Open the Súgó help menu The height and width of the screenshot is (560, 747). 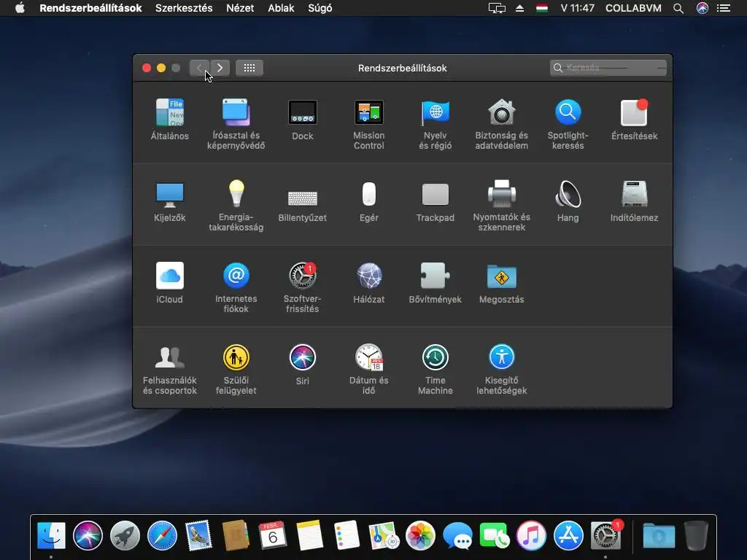pos(320,8)
